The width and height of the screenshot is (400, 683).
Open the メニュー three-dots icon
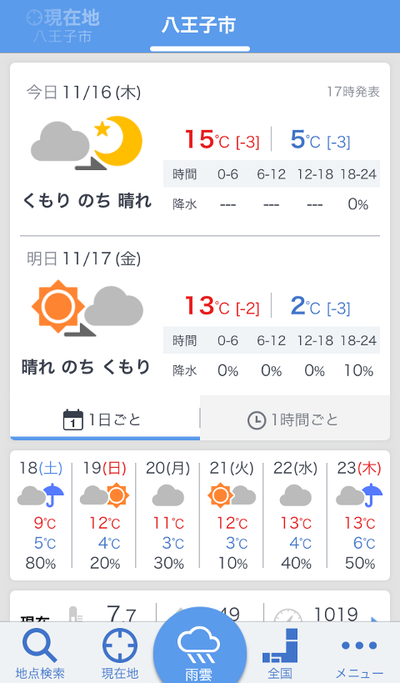tap(359, 645)
